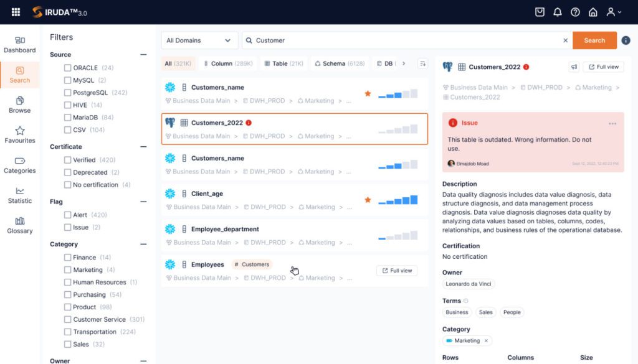Screen dimensions: 638x364
Task: Open the app grid menu icon
Action: [x=16, y=12]
